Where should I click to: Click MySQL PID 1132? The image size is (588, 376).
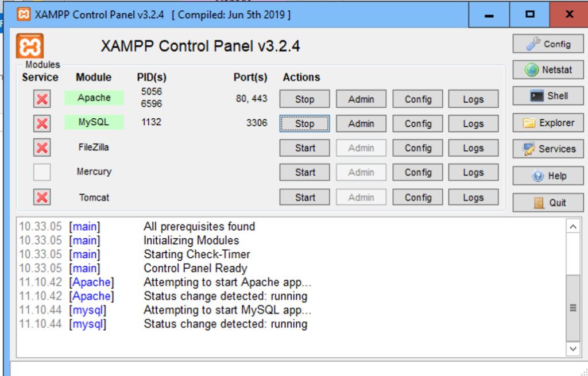click(151, 122)
